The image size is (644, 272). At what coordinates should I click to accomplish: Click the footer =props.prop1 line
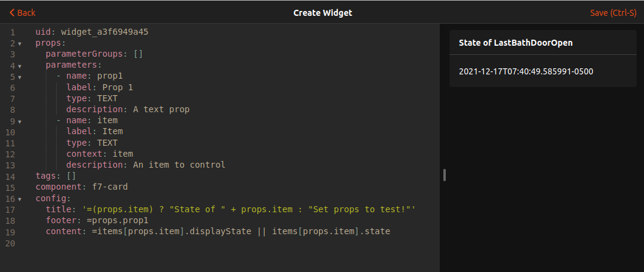(97, 220)
